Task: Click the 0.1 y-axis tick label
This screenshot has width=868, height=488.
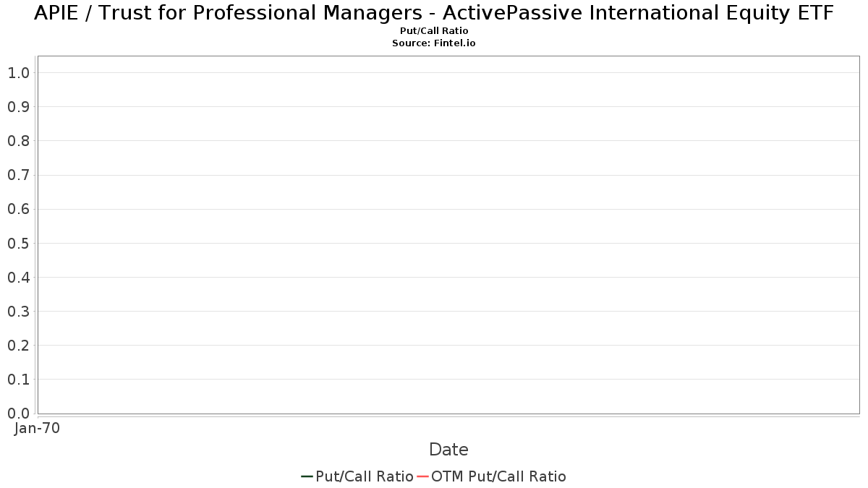Action: [18, 379]
